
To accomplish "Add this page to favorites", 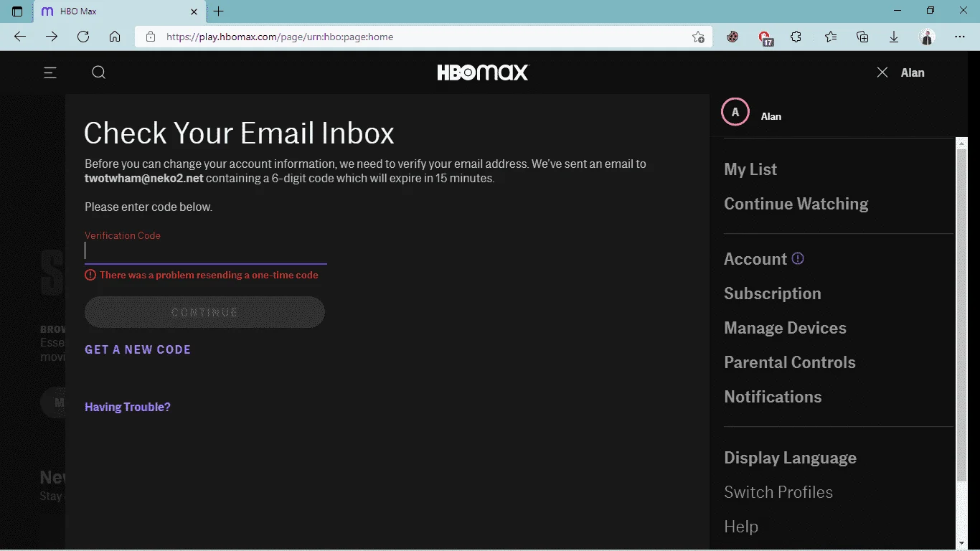I will point(698,37).
